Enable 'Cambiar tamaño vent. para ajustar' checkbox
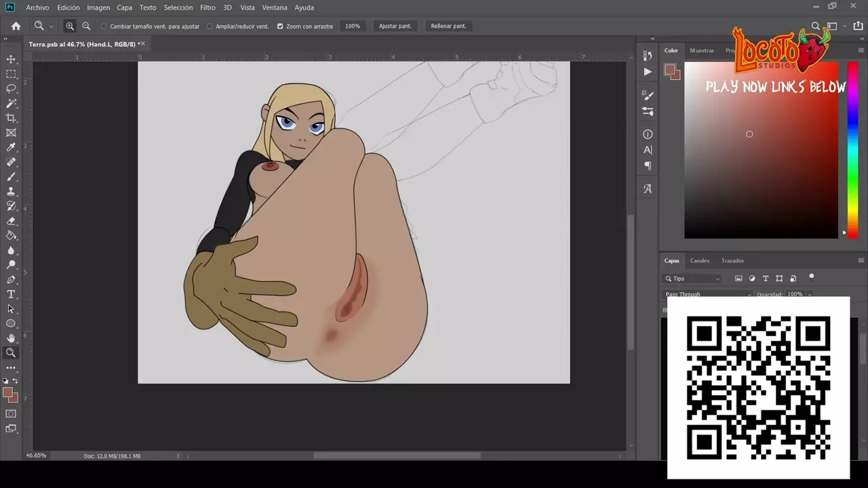Screen dimensions: 868x488 (x=104, y=26)
